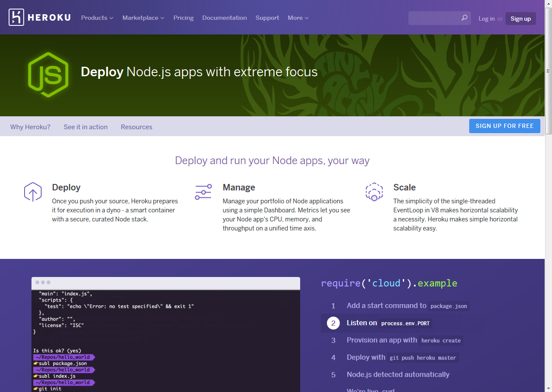Click the page vertical scrollbar thumb

coord(548,71)
